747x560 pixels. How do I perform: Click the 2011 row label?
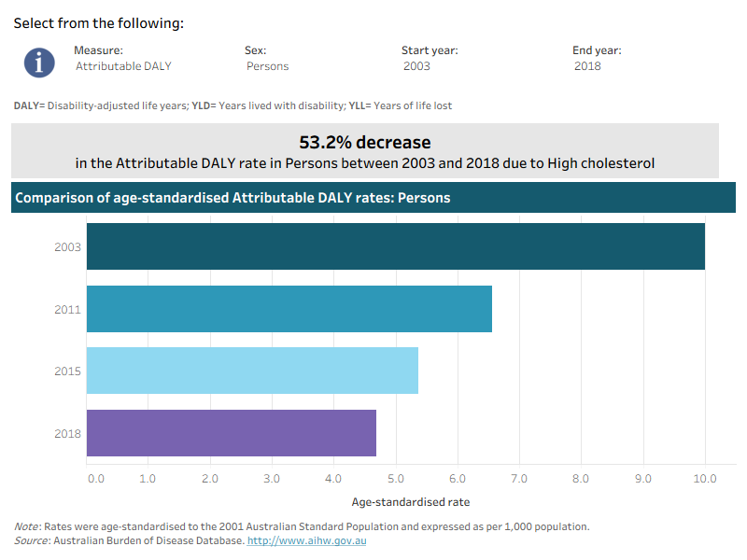[x=67, y=310]
